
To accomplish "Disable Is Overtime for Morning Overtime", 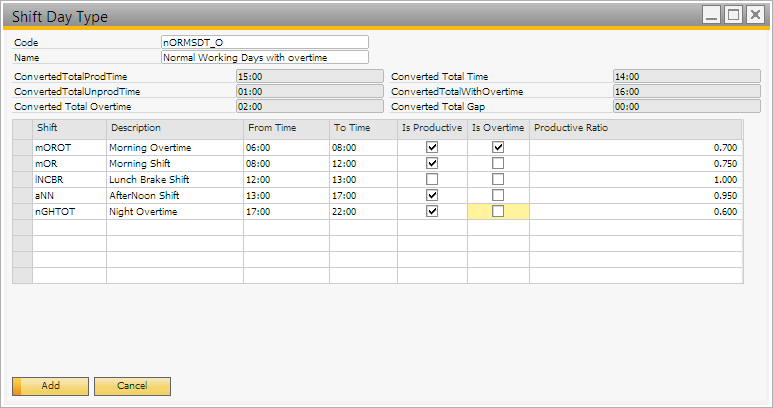I will (x=498, y=147).
